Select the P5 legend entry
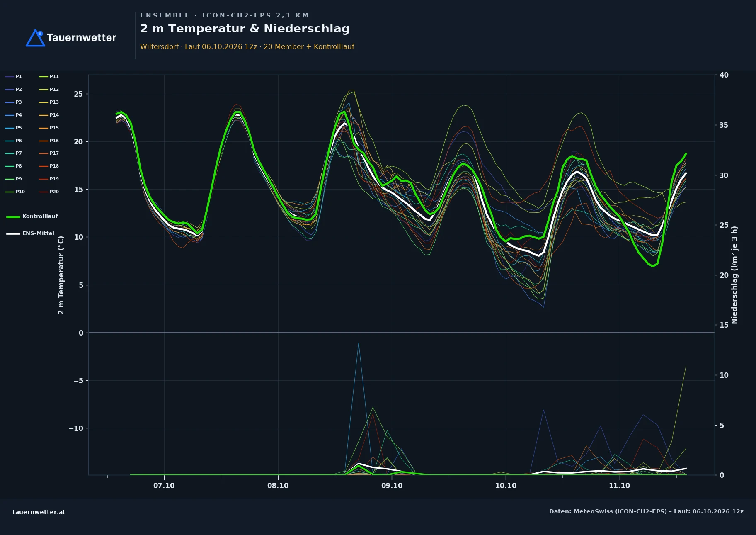 [x=14, y=128]
